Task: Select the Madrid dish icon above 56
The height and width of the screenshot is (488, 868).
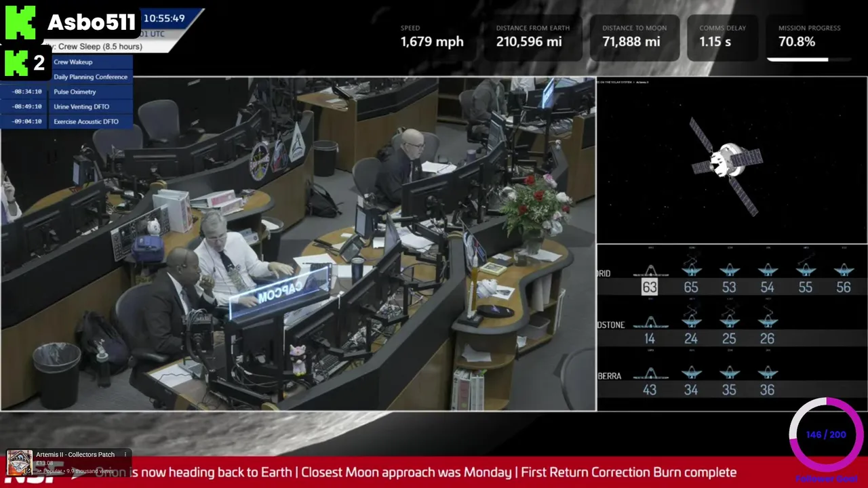Action: point(844,270)
